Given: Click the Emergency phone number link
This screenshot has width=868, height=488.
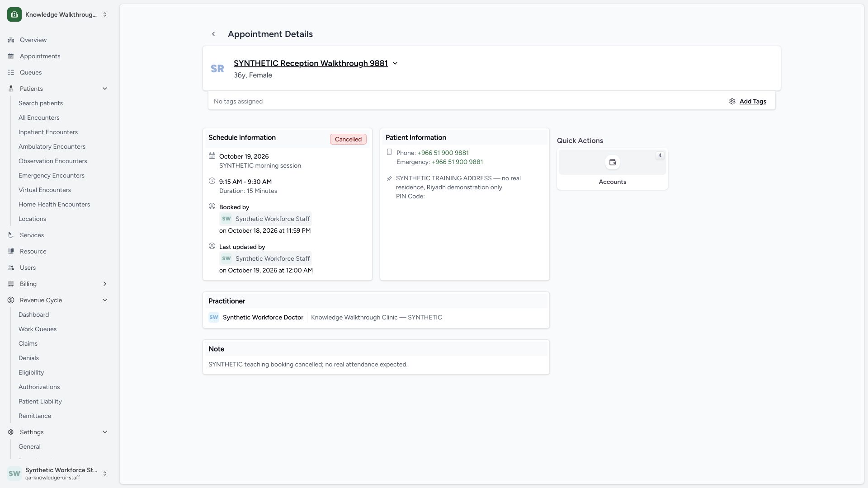Looking at the screenshot, I should tap(457, 162).
